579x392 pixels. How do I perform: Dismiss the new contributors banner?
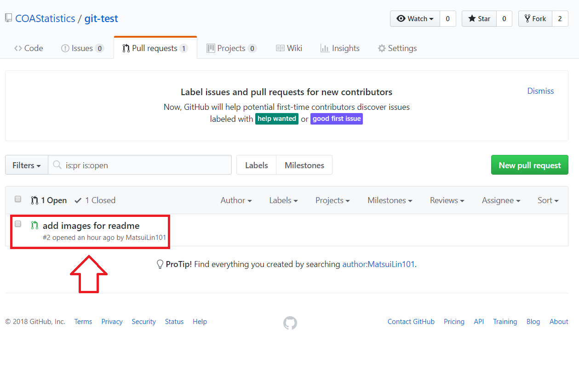coord(540,91)
